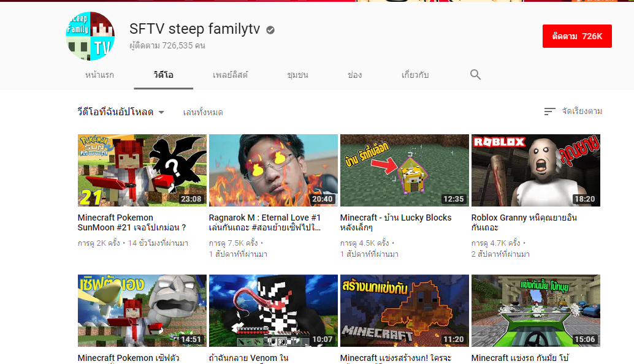Open the เพลย์ลิสต์ tab
The width and height of the screenshot is (634, 364).
click(230, 75)
